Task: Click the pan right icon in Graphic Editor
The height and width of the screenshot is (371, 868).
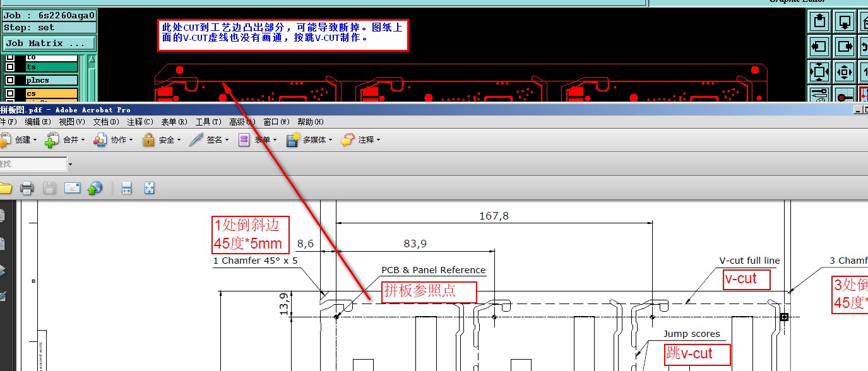Action: tap(845, 47)
